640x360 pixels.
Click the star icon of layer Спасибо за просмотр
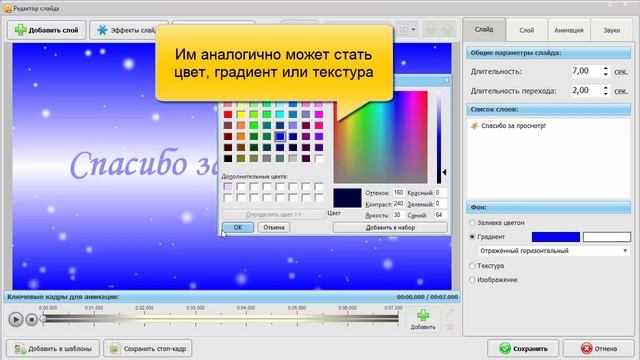[x=474, y=126]
